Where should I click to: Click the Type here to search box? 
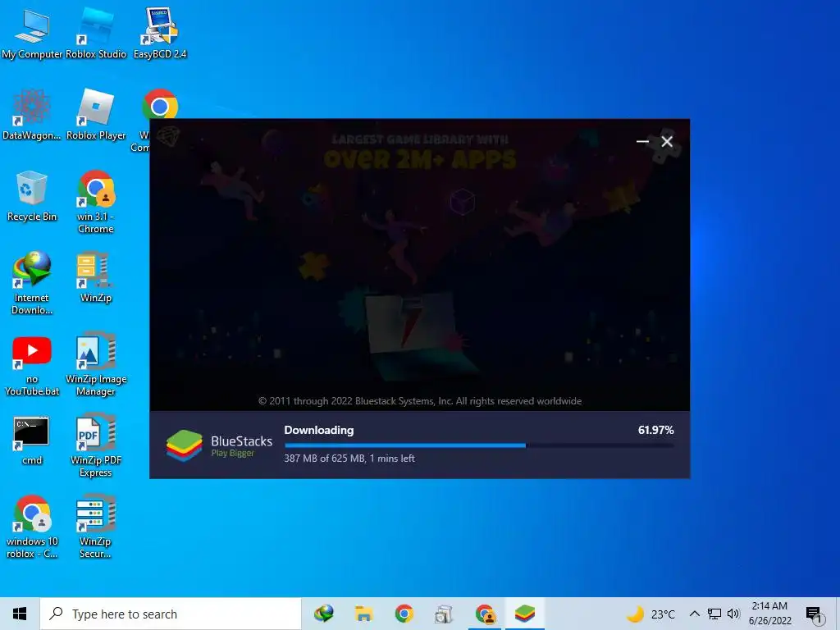171,614
